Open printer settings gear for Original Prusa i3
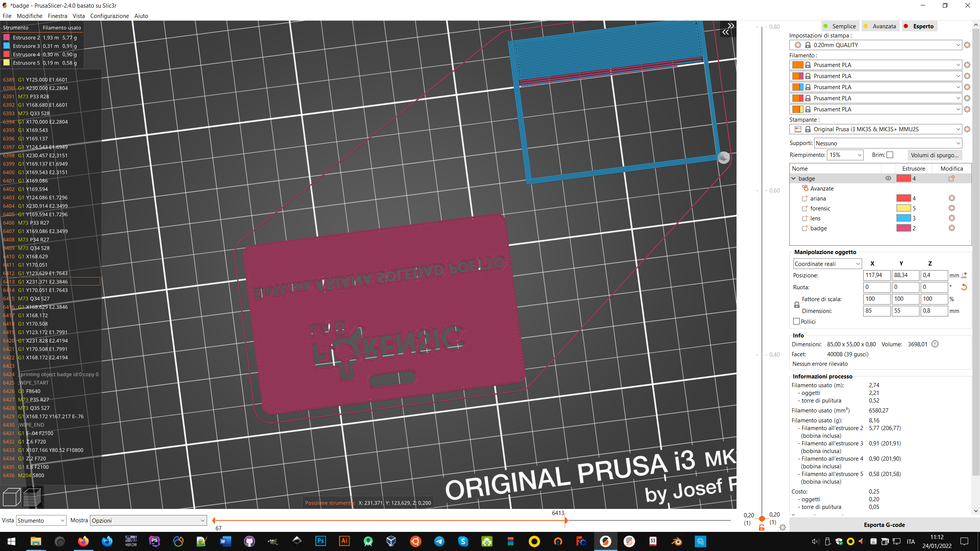 967,129
